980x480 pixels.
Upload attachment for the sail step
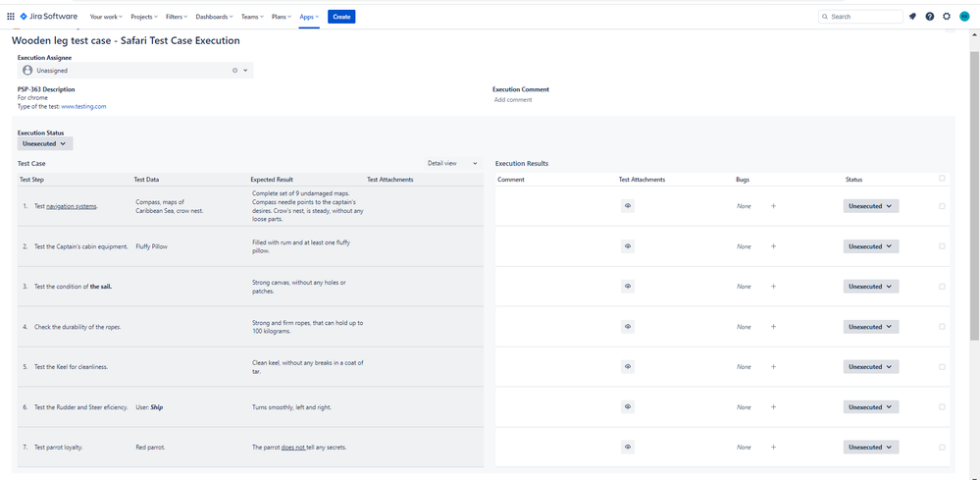tap(628, 287)
